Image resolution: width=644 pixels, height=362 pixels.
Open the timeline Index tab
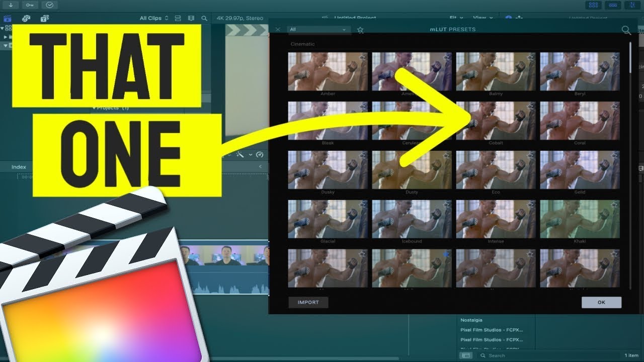(x=19, y=167)
